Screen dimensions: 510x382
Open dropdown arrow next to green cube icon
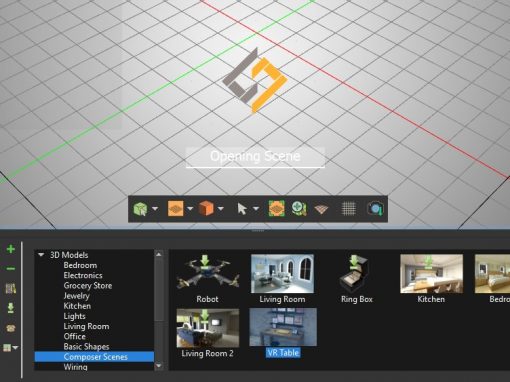pos(155,209)
